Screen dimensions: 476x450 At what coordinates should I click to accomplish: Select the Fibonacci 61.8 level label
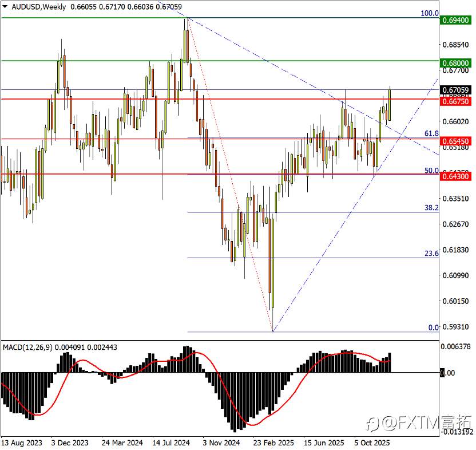(431, 134)
